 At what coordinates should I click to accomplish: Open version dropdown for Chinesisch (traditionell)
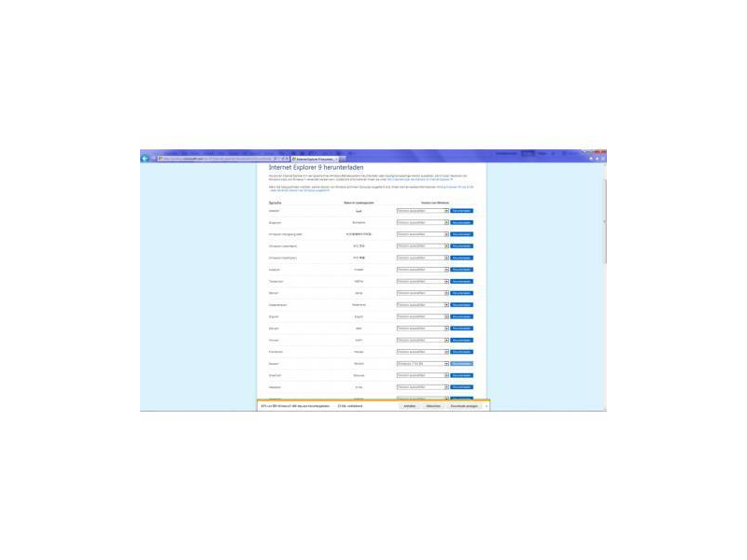(423, 258)
